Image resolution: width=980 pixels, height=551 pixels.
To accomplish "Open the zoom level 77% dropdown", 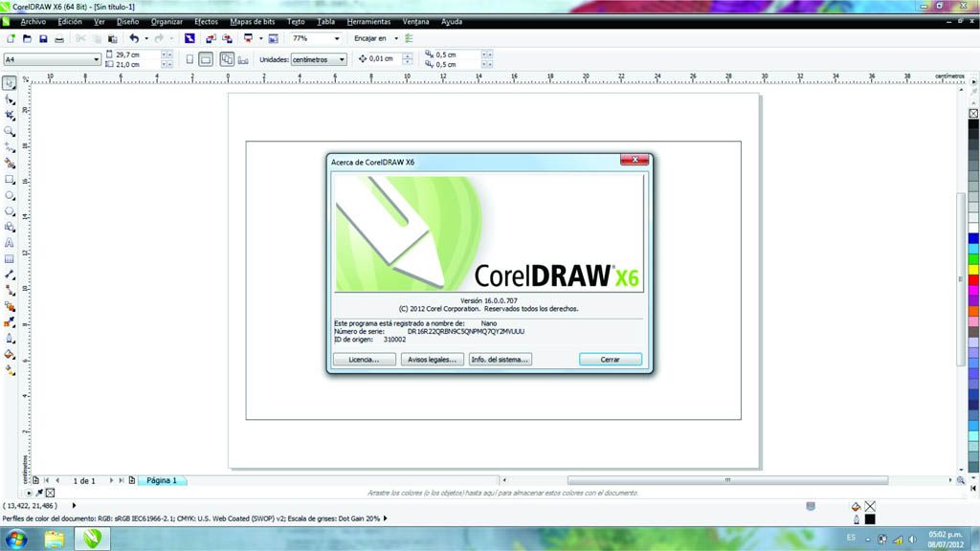I will tap(337, 38).
